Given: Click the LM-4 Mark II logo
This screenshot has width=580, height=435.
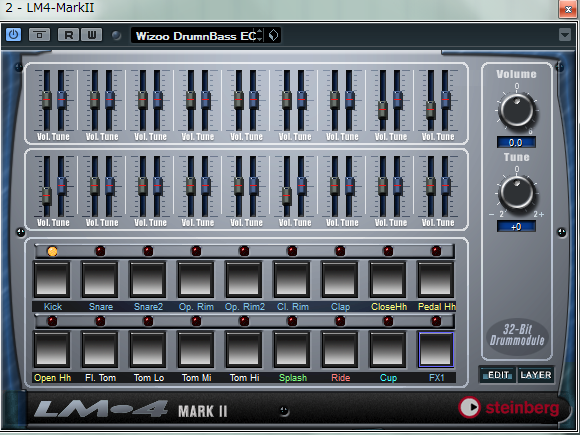Looking at the screenshot, I should pyautogui.click(x=131, y=410).
